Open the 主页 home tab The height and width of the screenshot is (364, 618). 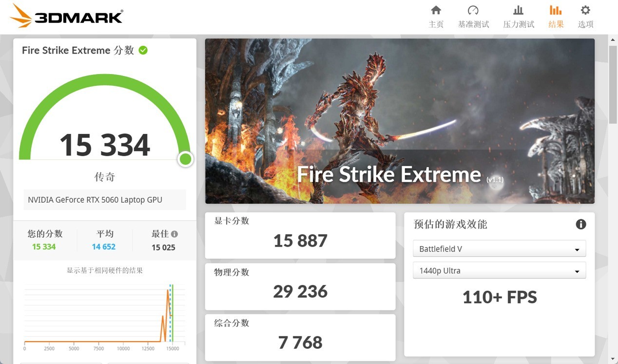click(x=436, y=17)
